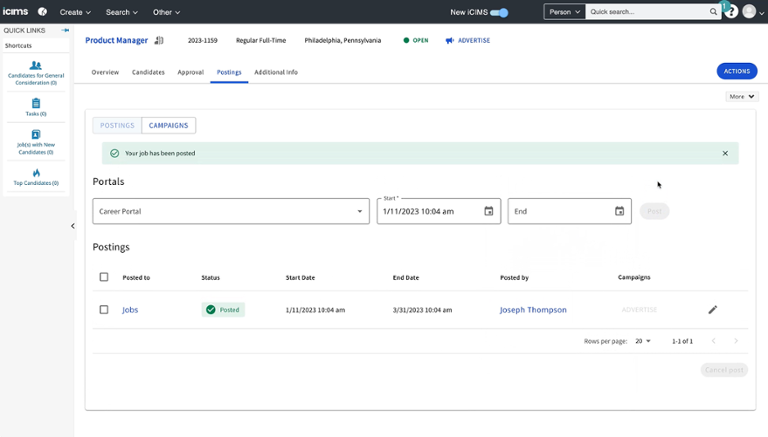768x437 pixels.
Task: Toggle the New iCIMS switch
Action: 499,12
